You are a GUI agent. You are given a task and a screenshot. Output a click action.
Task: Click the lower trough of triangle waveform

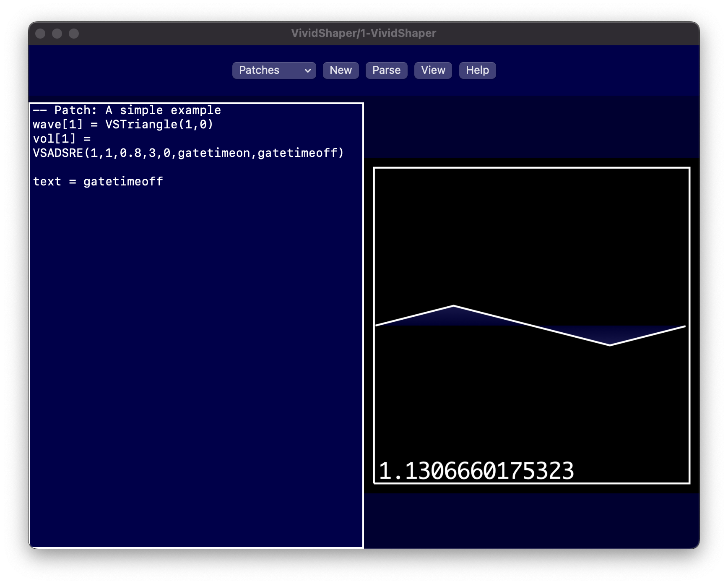click(x=609, y=345)
